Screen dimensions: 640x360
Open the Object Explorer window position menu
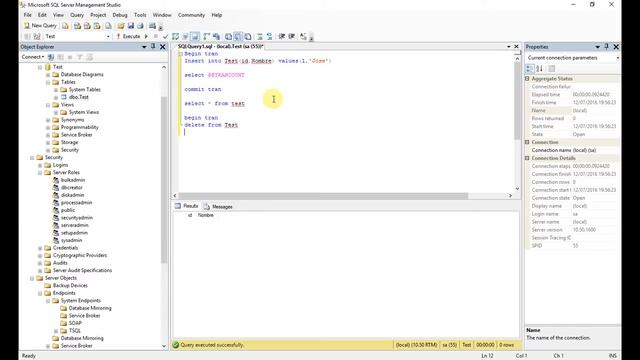144,47
